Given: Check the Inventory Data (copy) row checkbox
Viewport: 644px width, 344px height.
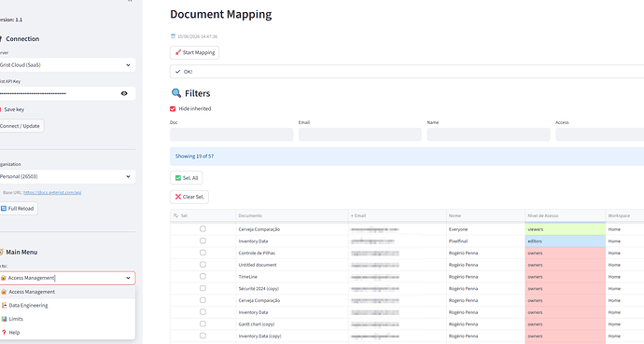Looking at the screenshot, I should pos(203,336).
